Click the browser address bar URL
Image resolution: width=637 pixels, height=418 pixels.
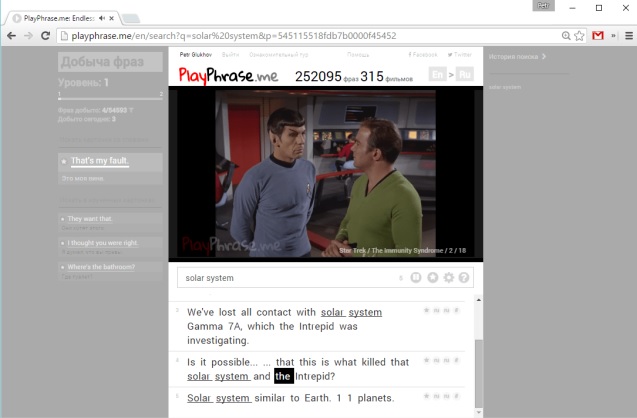click(234, 36)
